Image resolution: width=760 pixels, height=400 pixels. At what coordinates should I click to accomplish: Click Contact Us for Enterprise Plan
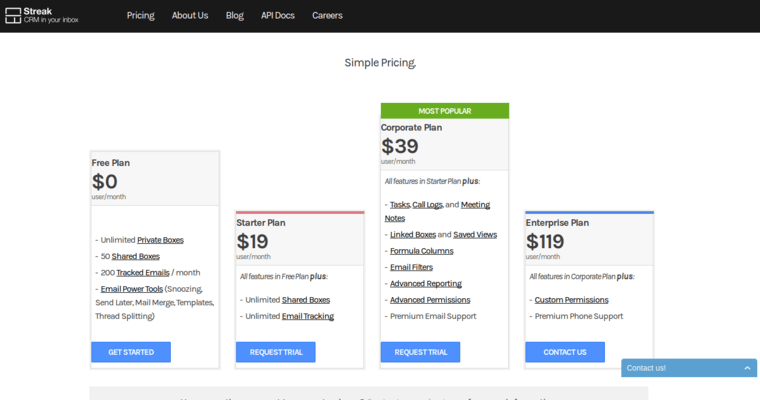pyautogui.click(x=564, y=352)
